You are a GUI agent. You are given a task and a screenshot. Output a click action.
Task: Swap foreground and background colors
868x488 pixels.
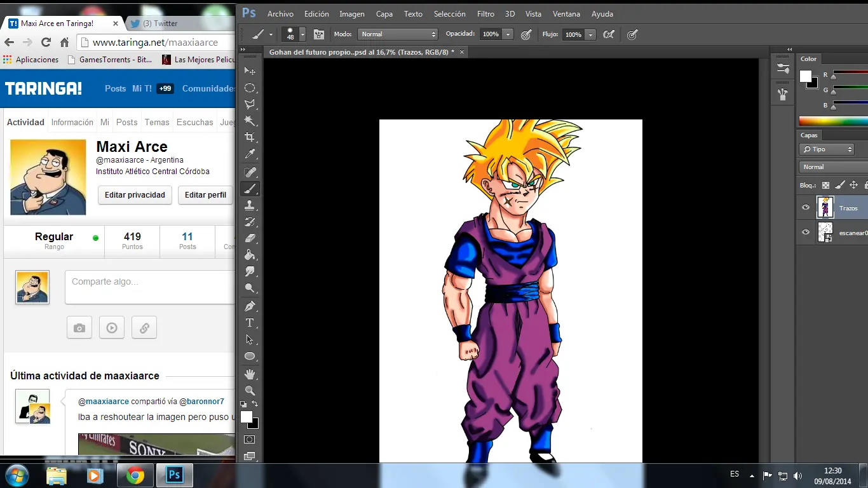coord(255,403)
